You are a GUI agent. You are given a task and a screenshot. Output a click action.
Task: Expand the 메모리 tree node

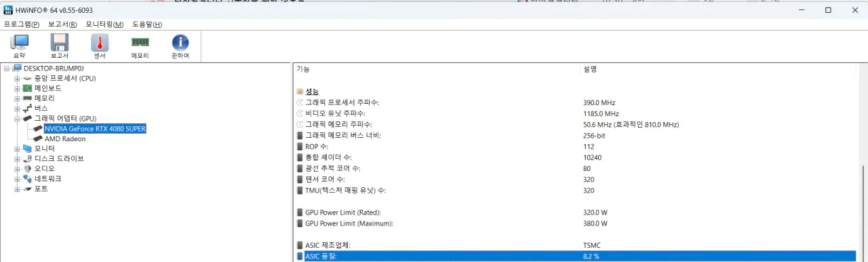pyautogui.click(x=17, y=98)
